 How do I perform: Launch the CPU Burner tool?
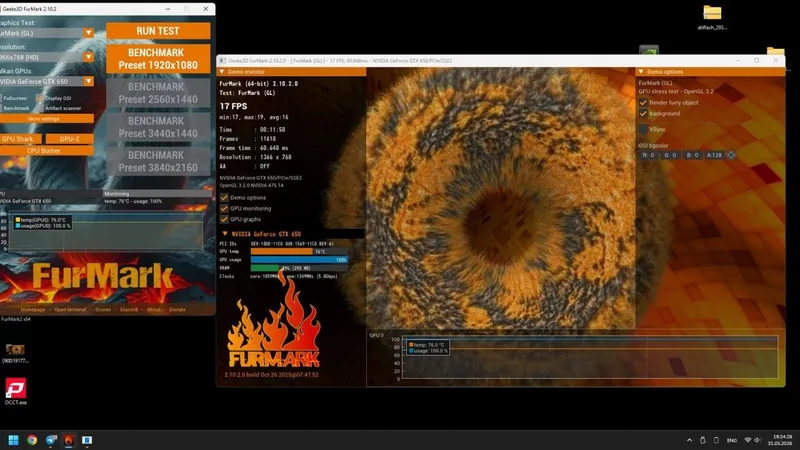(46, 151)
